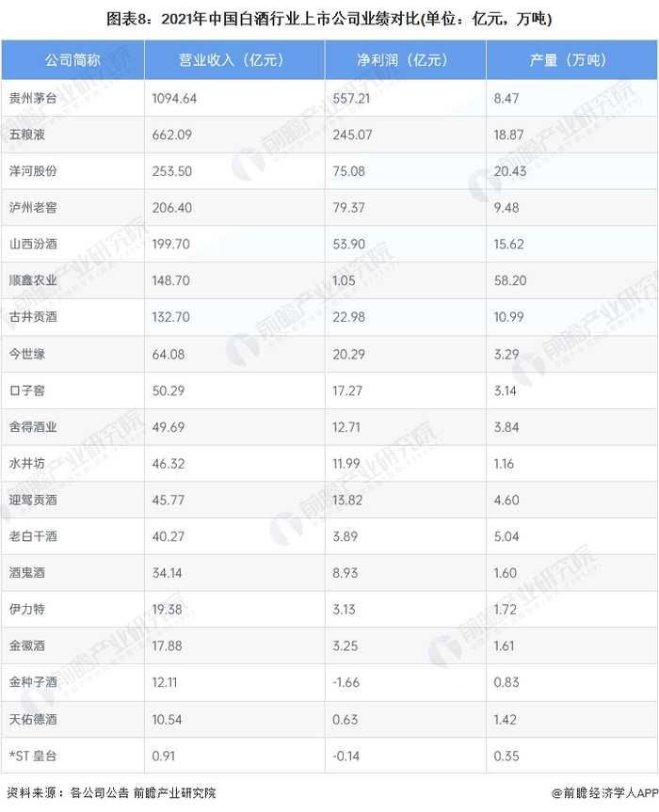Screen dimensions: 659x812
Task: Select the company name '泸州老窖'
Action: coord(33,208)
